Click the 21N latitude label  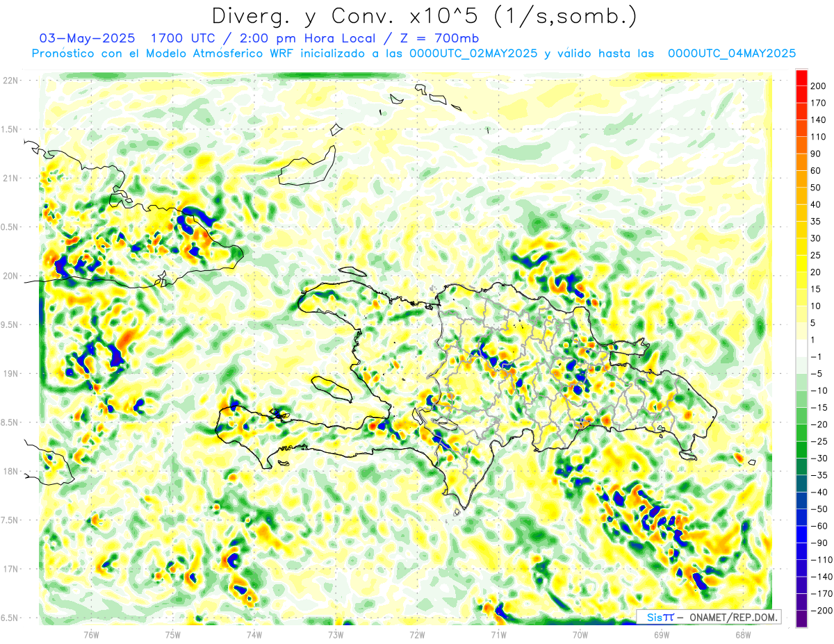pyautogui.click(x=10, y=178)
